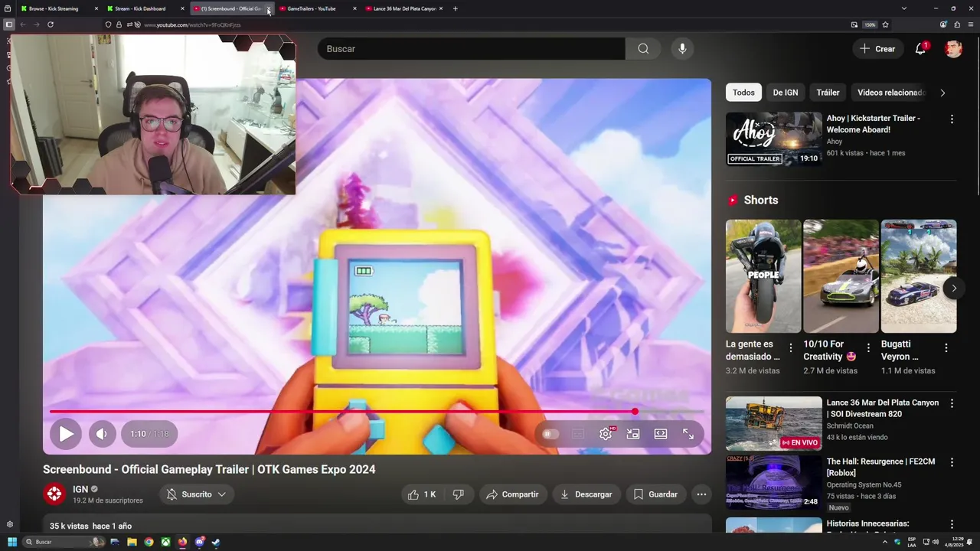Reset the 150% zoom indicator
Screen dimensions: 980x551
tap(870, 24)
